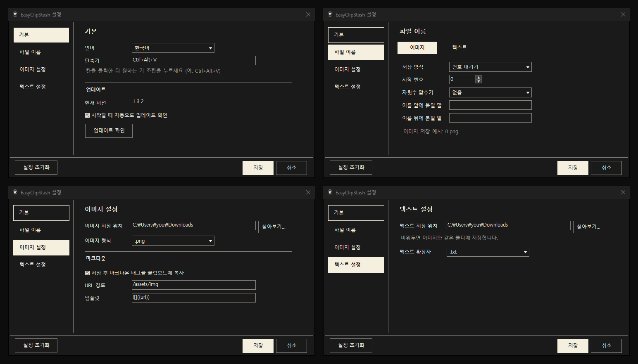This screenshot has height=364, width=638.
Task: Close the 텍스트 설정 page settings window
Action: 623,192
